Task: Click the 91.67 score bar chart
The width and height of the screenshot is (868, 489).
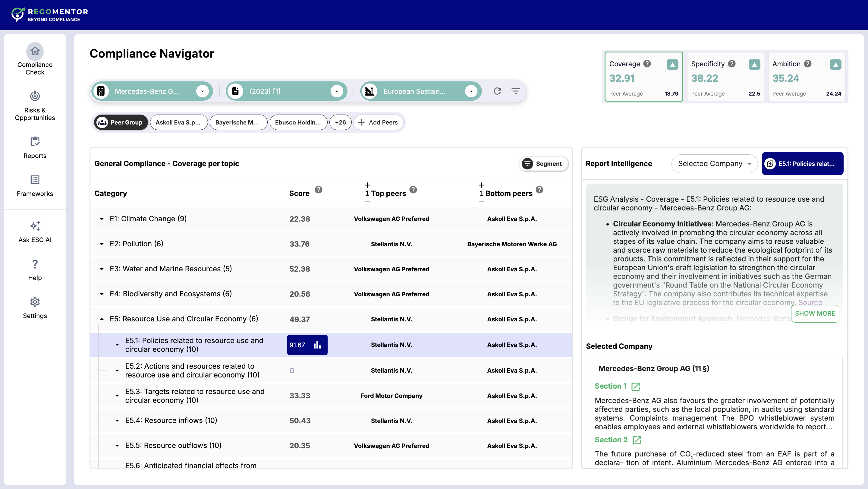Action: pyautogui.click(x=317, y=345)
